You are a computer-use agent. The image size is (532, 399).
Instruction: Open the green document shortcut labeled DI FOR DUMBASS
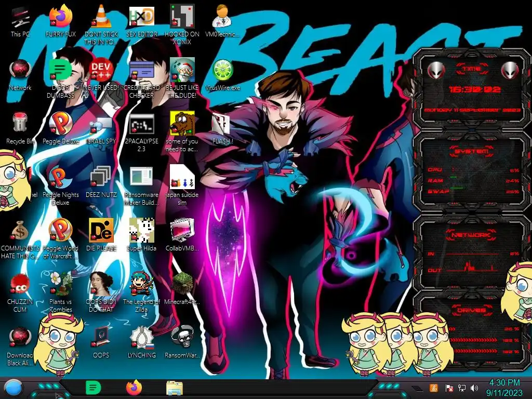(60, 78)
